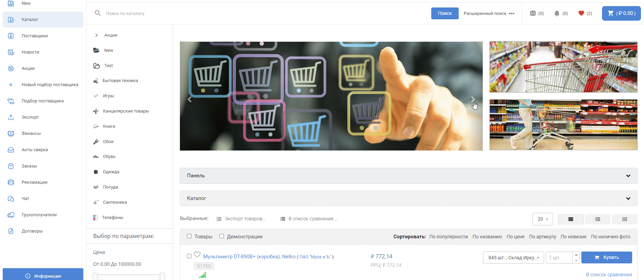
Task: Expand the Каталог collapsible section
Action: coord(408,198)
